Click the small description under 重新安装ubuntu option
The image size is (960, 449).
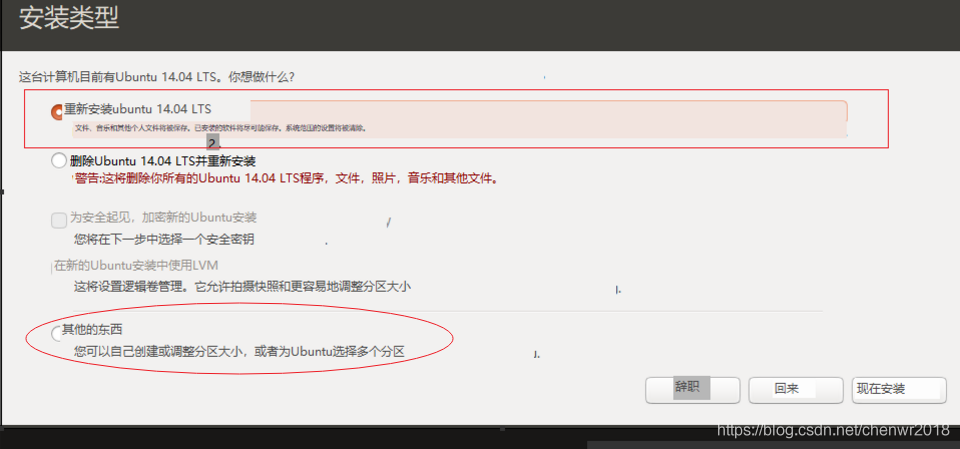coord(220,129)
